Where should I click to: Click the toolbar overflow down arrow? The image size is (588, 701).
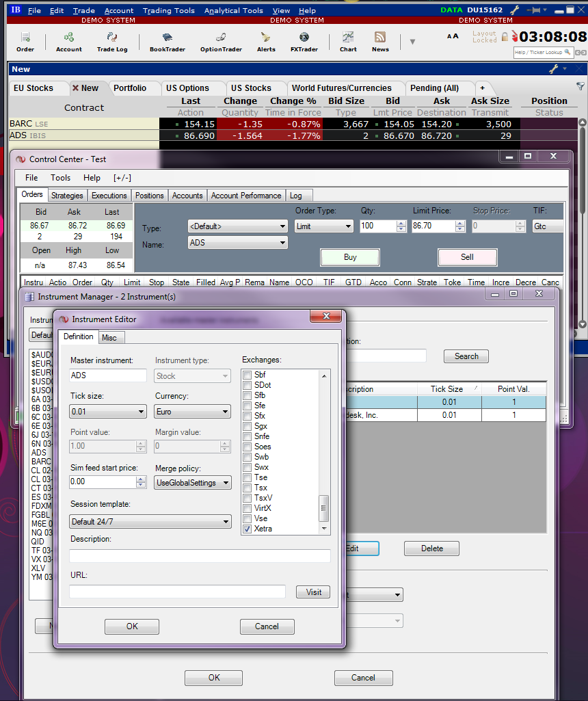(412, 42)
